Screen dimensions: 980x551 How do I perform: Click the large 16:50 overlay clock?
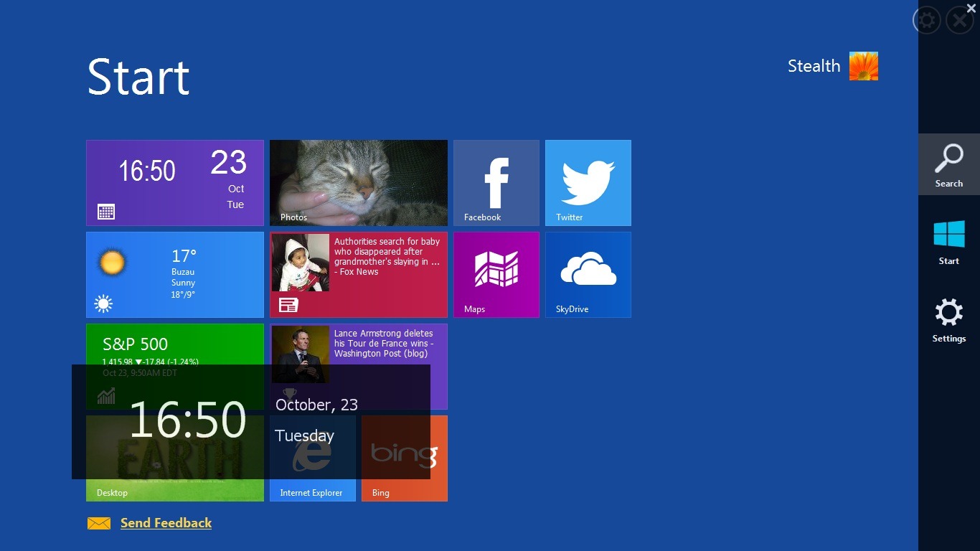tap(187, 420)
